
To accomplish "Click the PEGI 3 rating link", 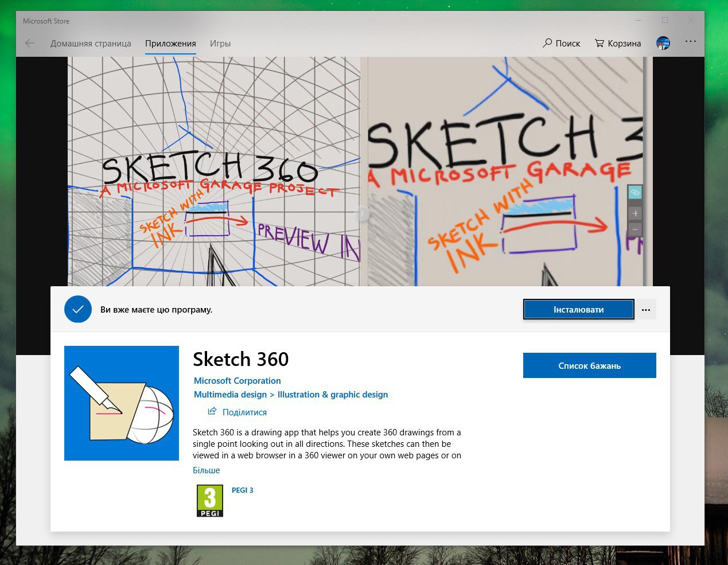I will (243, 490).
